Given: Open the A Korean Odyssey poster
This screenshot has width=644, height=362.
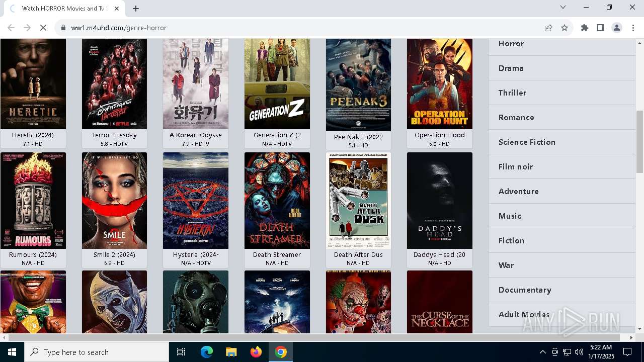Looking at the screenshot, I should [196, 84].
